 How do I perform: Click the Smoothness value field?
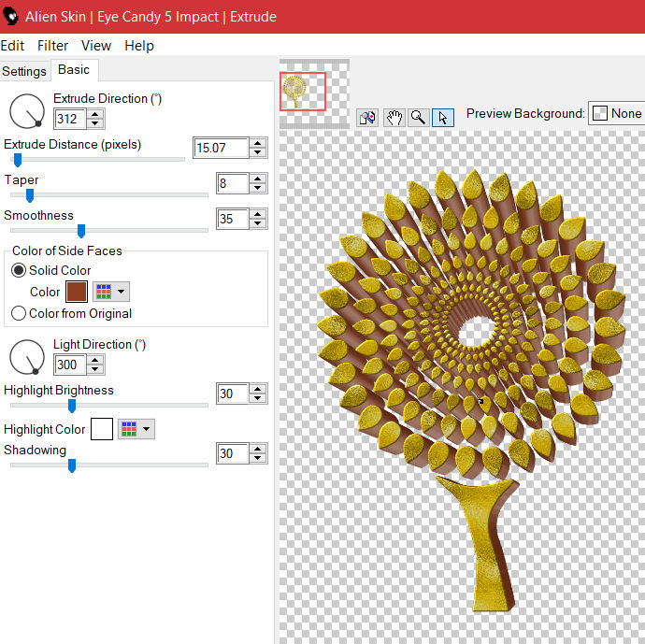tap(233, 219)
